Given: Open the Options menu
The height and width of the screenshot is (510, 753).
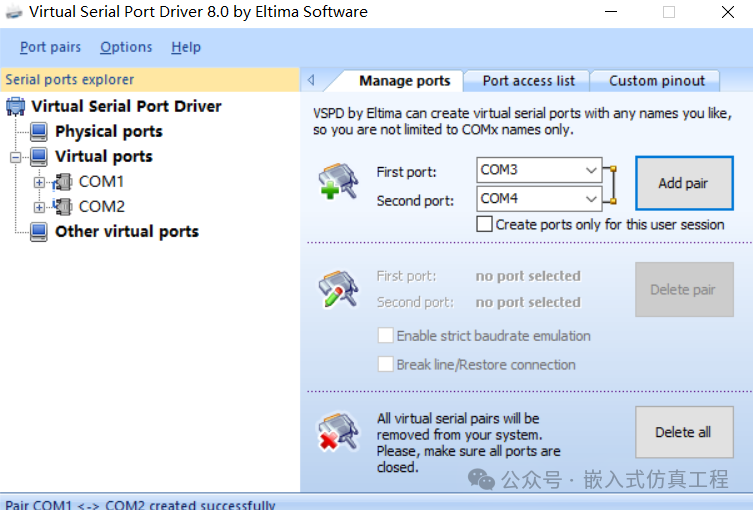Looking at the screenshot, I should (126, 47).
